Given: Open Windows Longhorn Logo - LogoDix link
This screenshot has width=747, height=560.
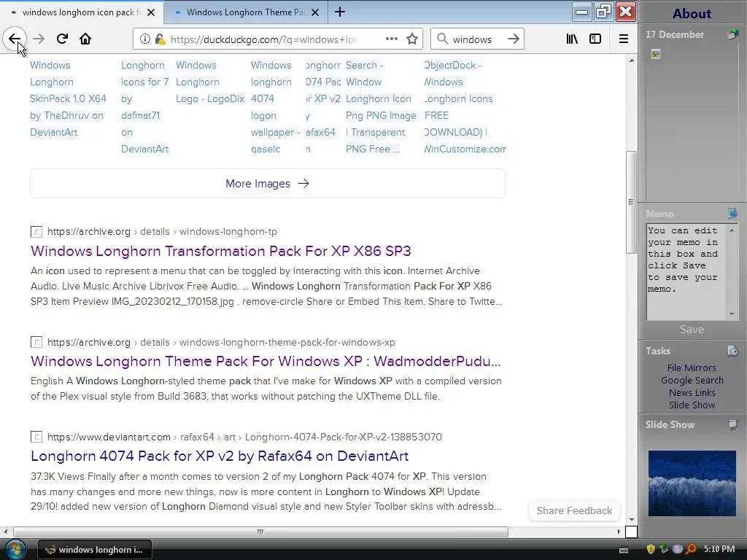Looking at the screenshot, I should [x=210, y=82].
